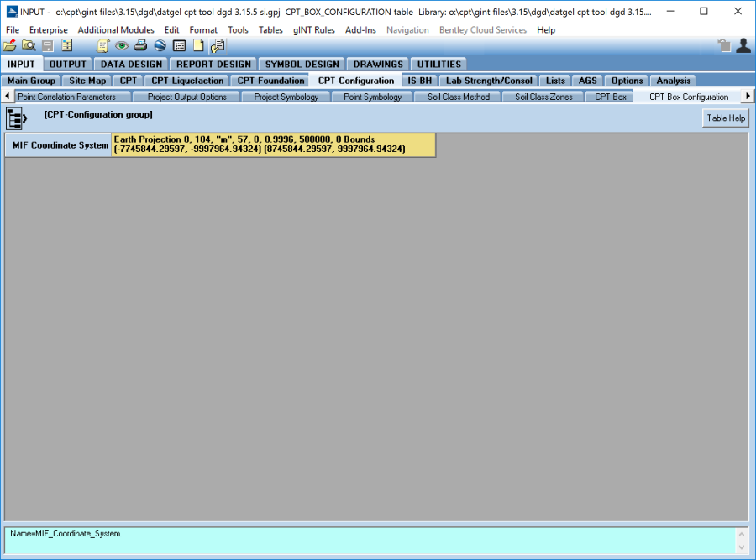
Task: Open the Soil Class Zones table tab
Action: click(543, 97)
